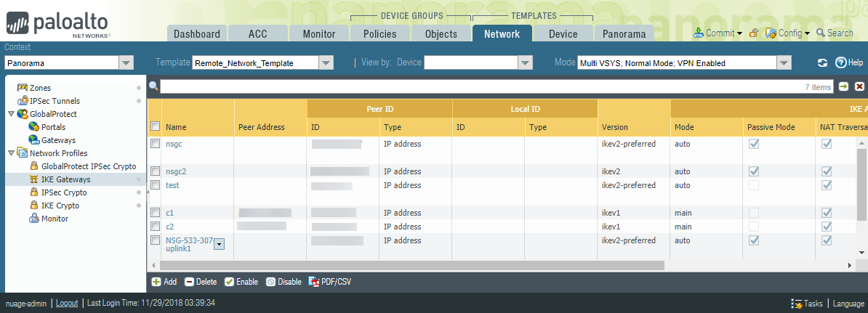Toggle the select-all header checkbox
Screen dimensions: 868x313
(156, 126)
